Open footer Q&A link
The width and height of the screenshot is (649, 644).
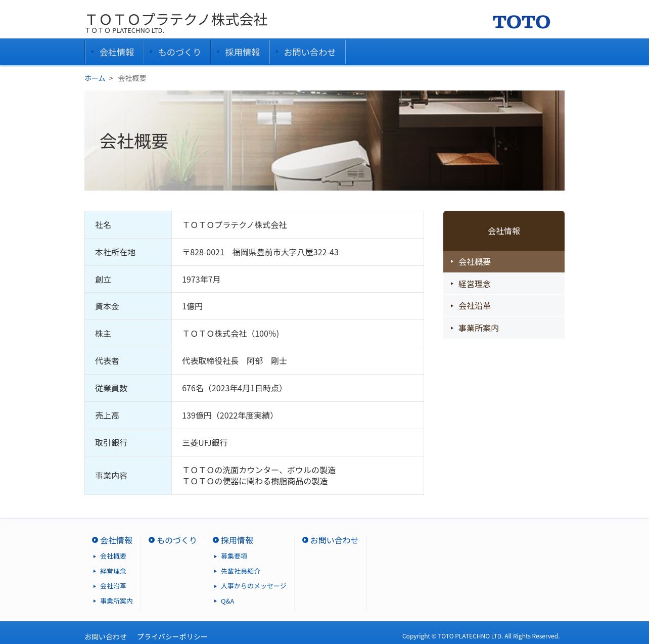[227, 601]
